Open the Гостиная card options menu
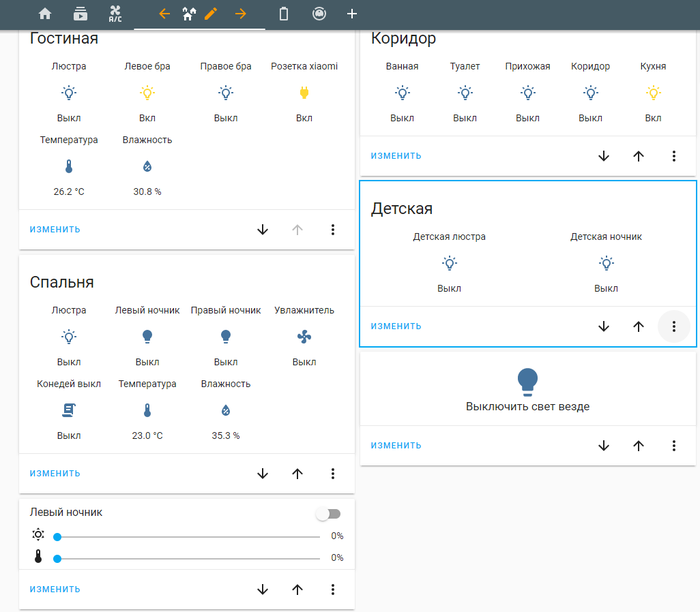The image size is (700, 612). [332, 229]
